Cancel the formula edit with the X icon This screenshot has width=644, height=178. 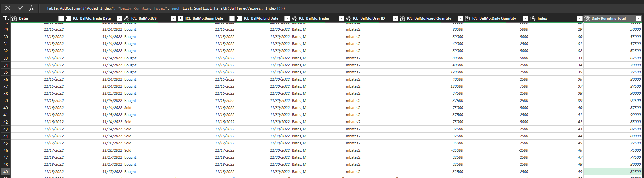(8, 8)
